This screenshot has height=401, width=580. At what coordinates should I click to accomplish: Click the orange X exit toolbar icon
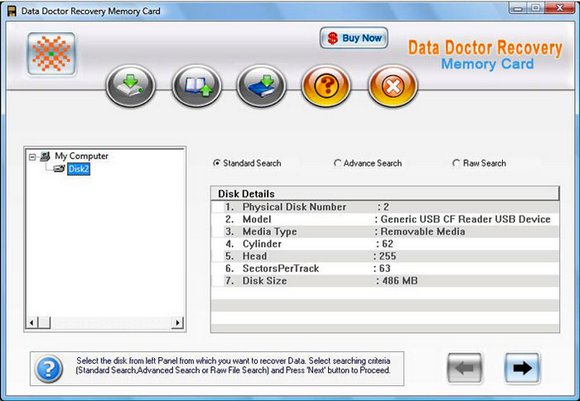coord(393,86)
